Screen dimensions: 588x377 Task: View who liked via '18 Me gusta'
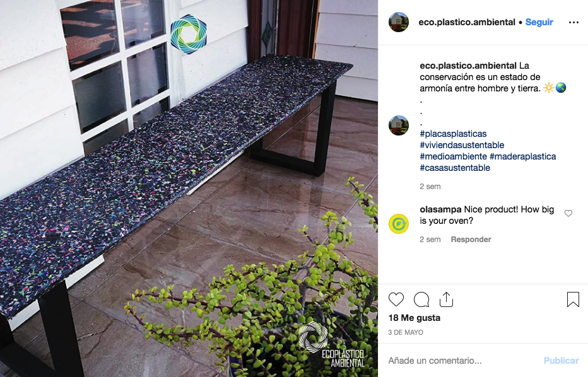tap(415, 318)
